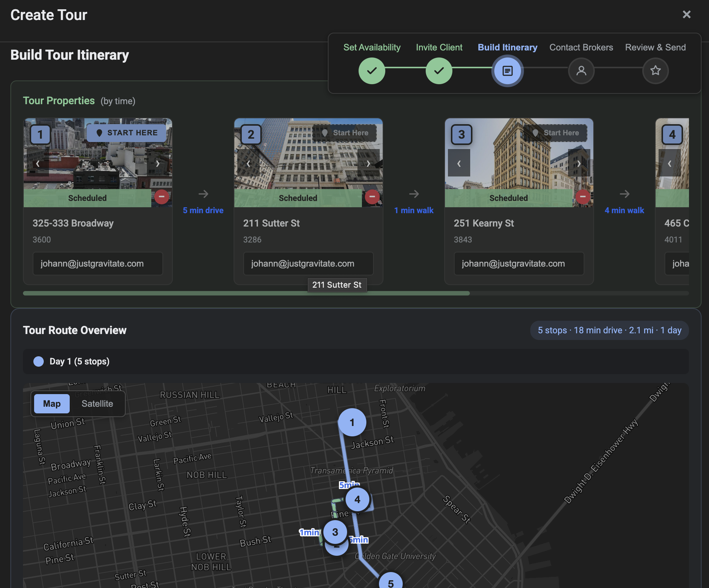Screen dimensions: 709x588
Task: Click the Review & Send star icon
Action: point(655,70)
